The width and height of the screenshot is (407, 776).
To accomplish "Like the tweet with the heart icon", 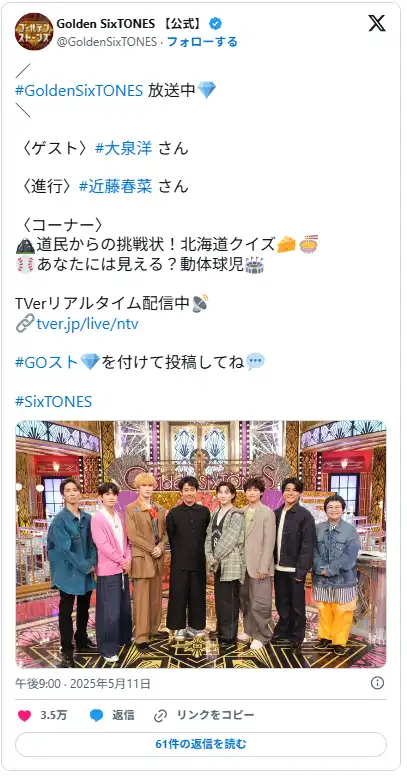I will 24,715.
